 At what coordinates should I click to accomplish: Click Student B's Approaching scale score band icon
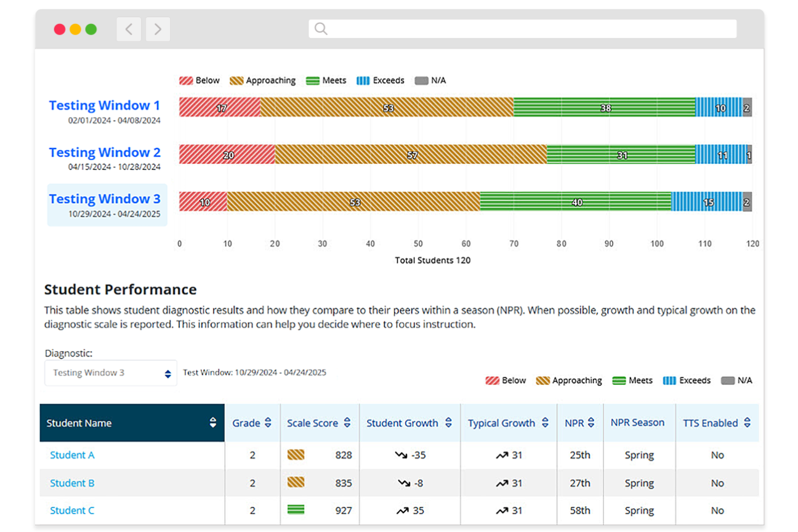tap(296, 483)
